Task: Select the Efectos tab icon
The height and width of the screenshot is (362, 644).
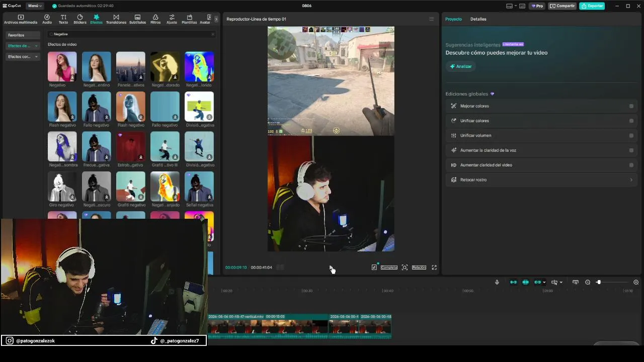Action: pos(96,19)
